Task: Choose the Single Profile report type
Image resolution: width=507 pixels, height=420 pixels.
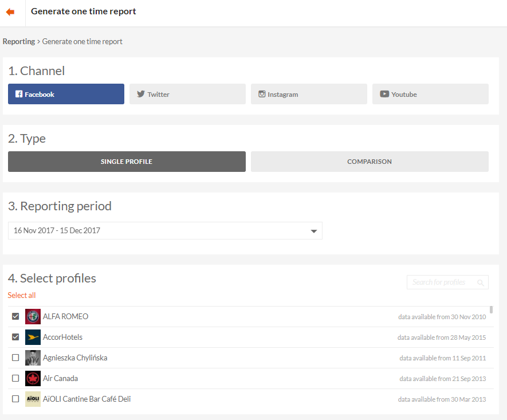Action: pos(127,162)
